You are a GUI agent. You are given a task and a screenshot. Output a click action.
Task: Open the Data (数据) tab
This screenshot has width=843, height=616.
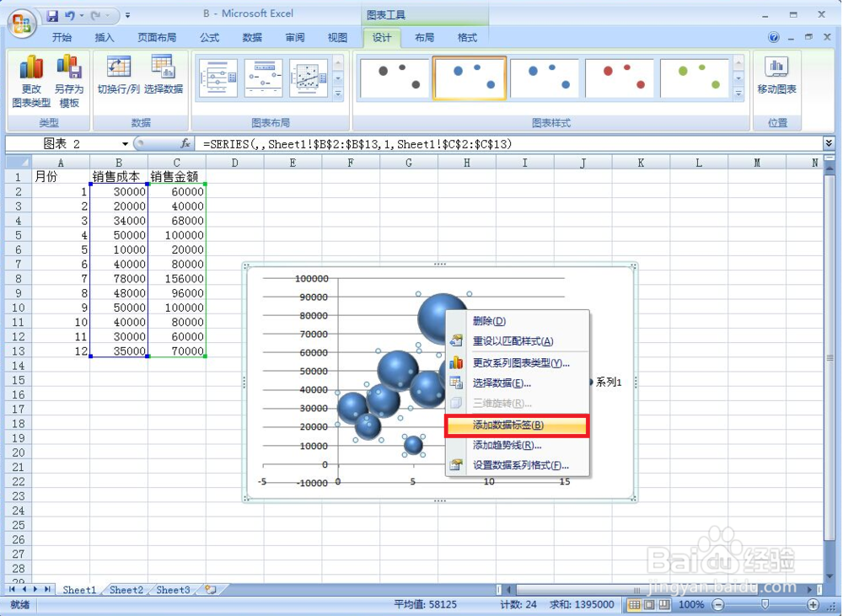point(252,37)
